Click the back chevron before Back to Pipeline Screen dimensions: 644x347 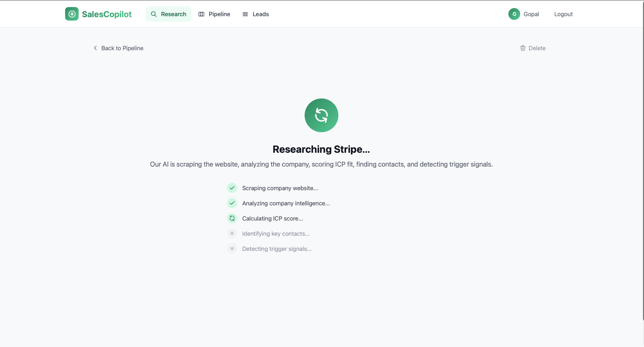point(95,48)
